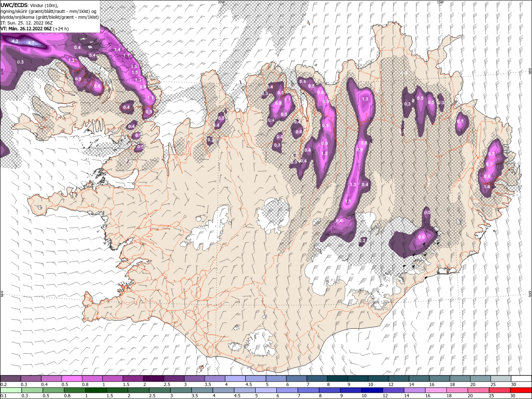
Task: Click the 4.7 precipitation value label
Action: 31,43
